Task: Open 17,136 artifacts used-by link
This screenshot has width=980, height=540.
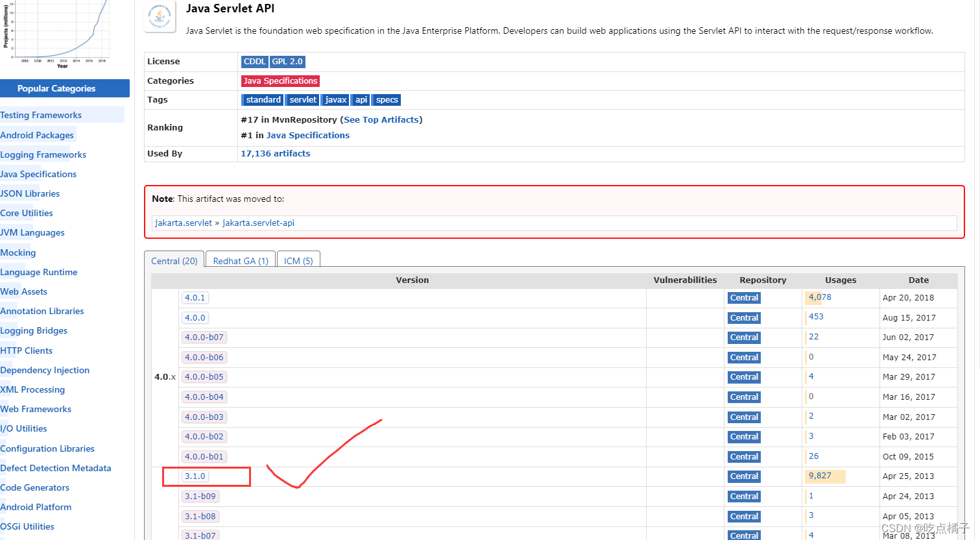Action: point(276,154)
